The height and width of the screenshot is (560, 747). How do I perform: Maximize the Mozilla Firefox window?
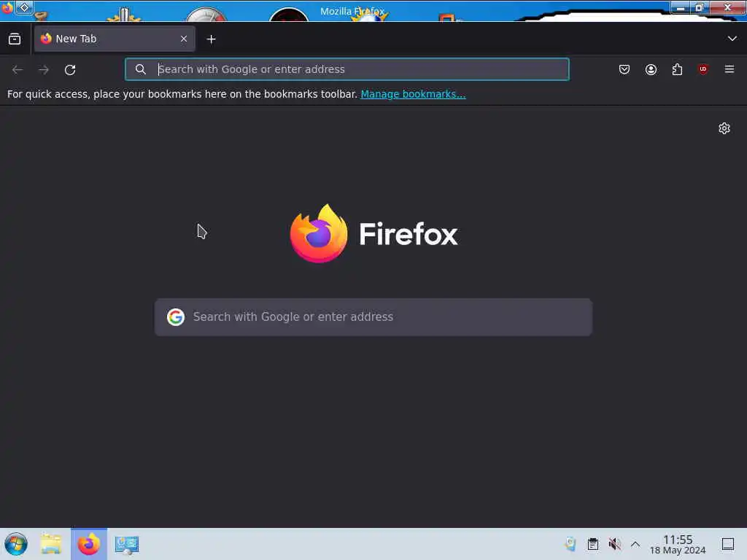click(x=700, y=7)
